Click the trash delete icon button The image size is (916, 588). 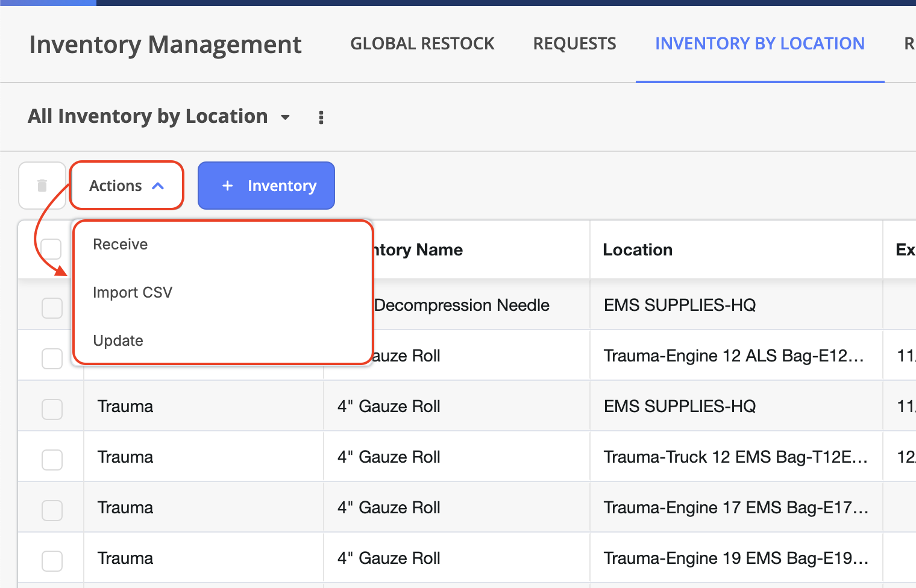click(42, 186)
